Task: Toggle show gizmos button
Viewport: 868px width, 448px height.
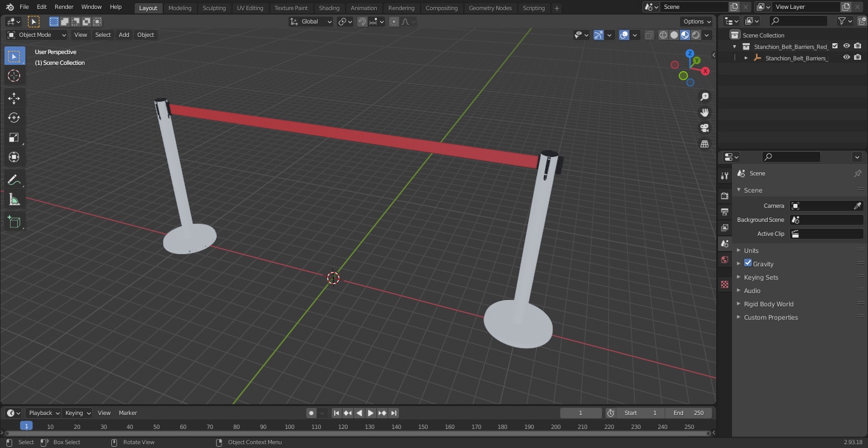Action: 599,35
